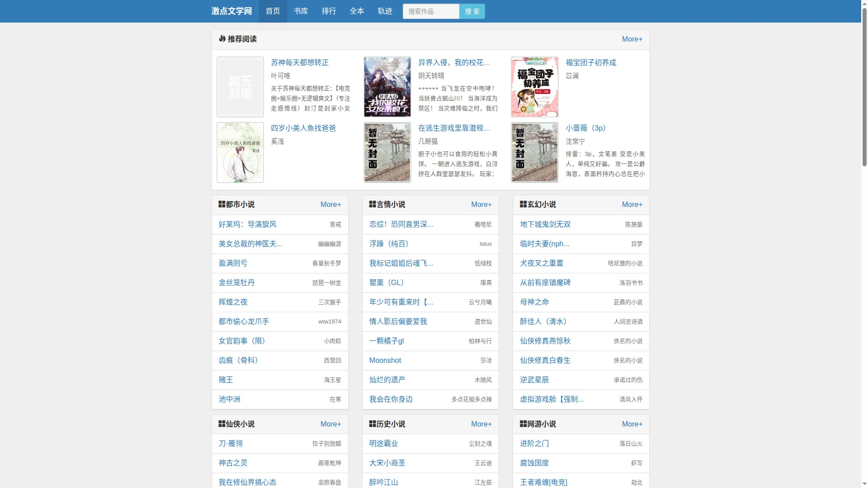Open novel 仙侠修真燕惊秋

[545, 341]
